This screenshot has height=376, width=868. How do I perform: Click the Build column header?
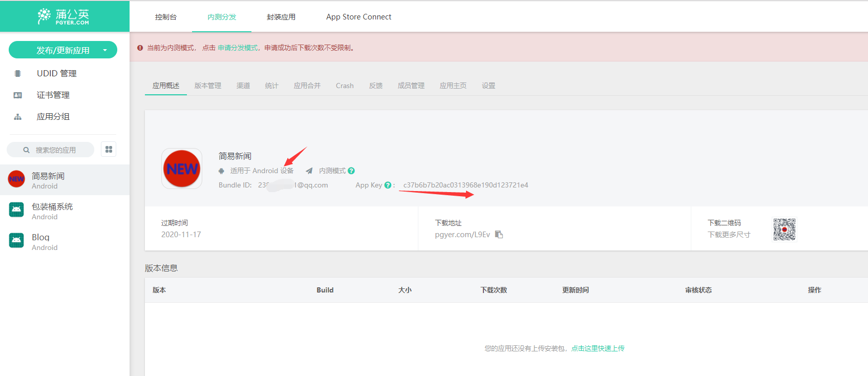point(325,290)
